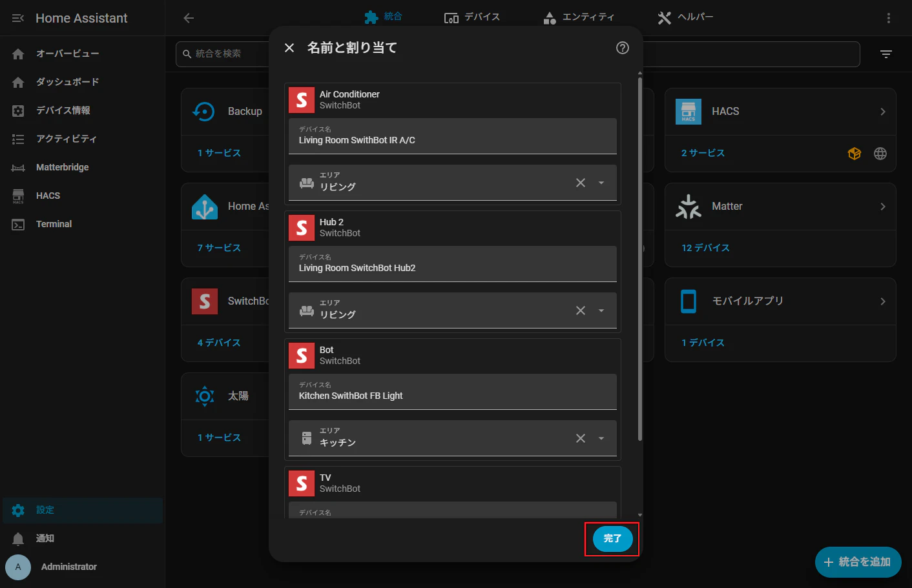Image resolution: width=912 pixels, height=588 pixels.
Task: Open 設定 settings in the sidebar
Action: pos(83,510)
